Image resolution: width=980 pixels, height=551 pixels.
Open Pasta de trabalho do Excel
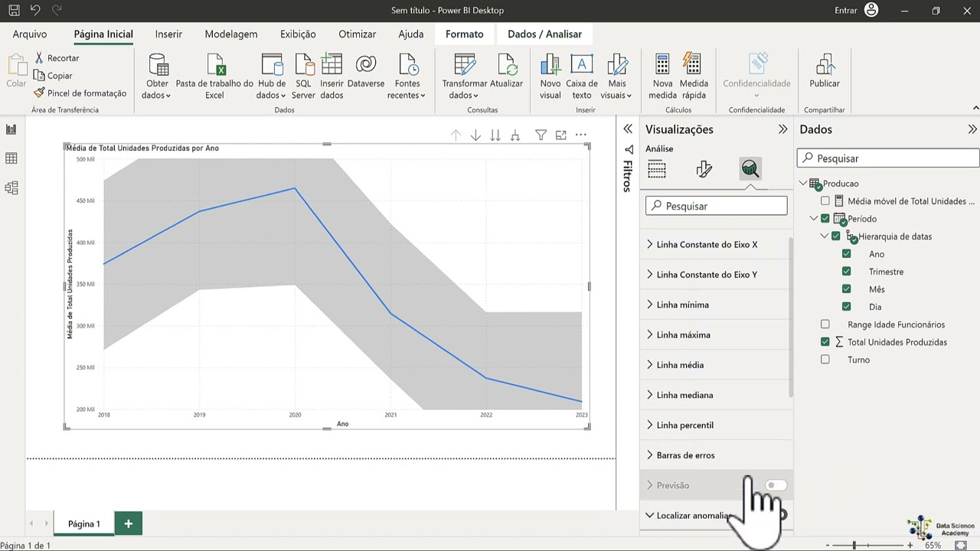(x=214, y=77)
